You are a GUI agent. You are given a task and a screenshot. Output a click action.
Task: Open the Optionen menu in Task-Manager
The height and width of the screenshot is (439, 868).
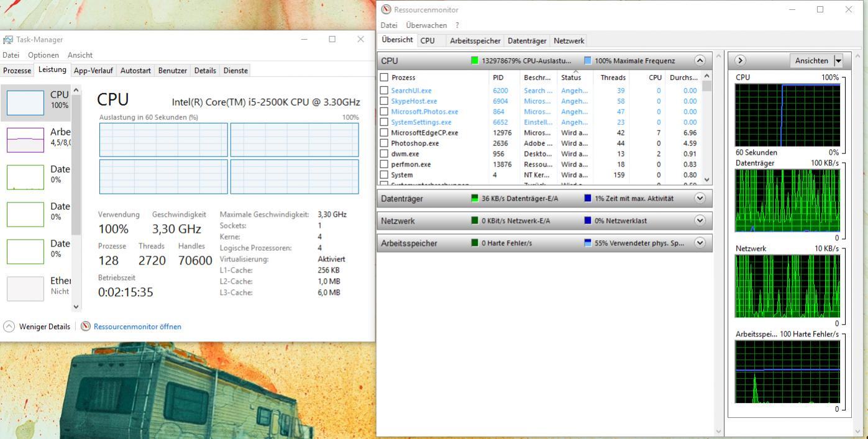43,55
